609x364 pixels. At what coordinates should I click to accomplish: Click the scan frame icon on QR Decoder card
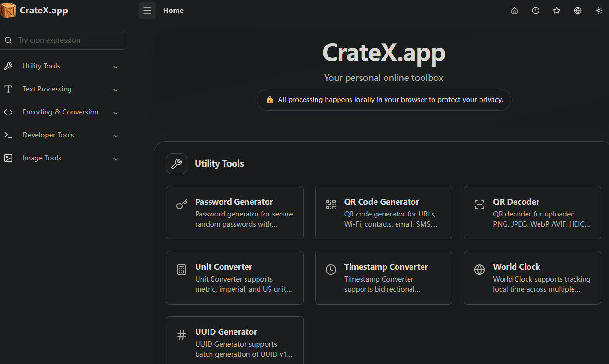(480, 205)
